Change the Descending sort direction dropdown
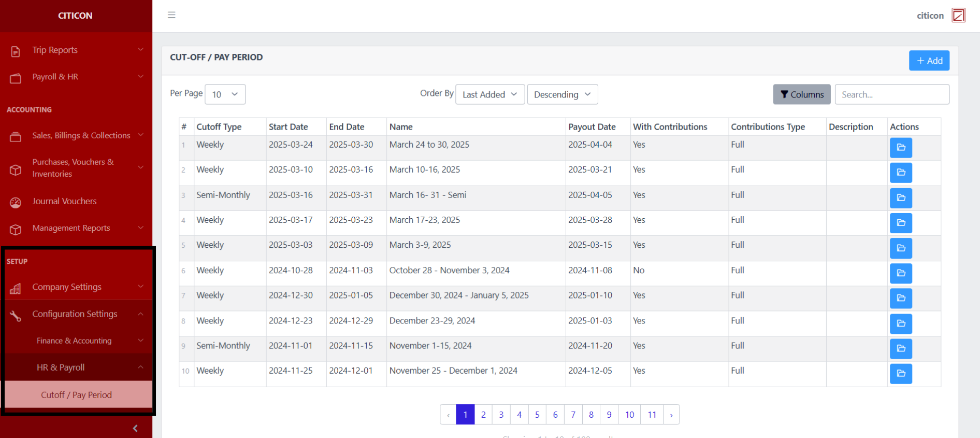Screen dimensions: 980x438 click(x=562, y=94)
